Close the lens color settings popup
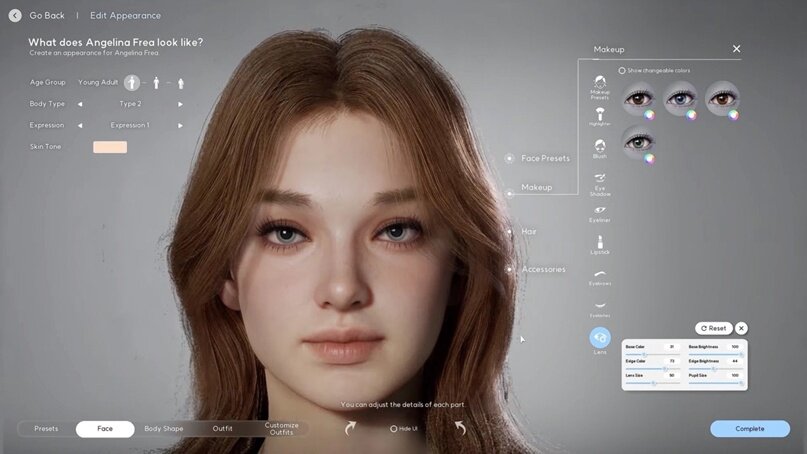 click(x=741, y=328)
